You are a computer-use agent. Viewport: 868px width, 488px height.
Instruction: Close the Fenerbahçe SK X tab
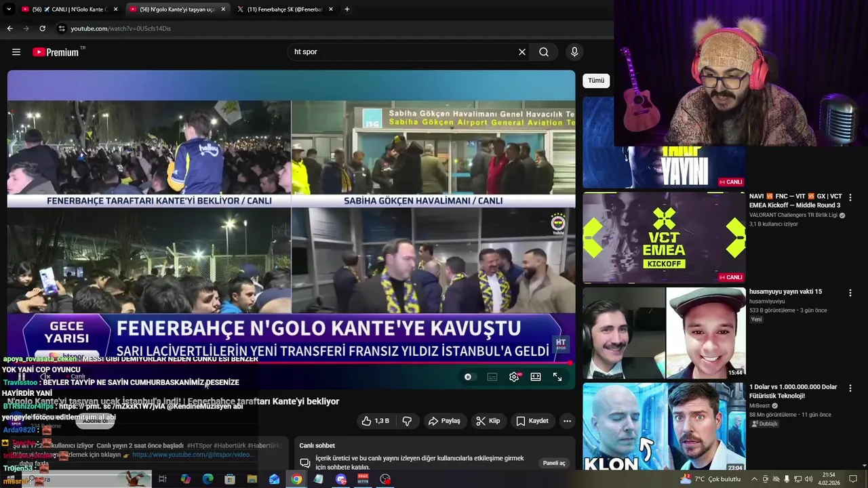(x=331, y=9)
